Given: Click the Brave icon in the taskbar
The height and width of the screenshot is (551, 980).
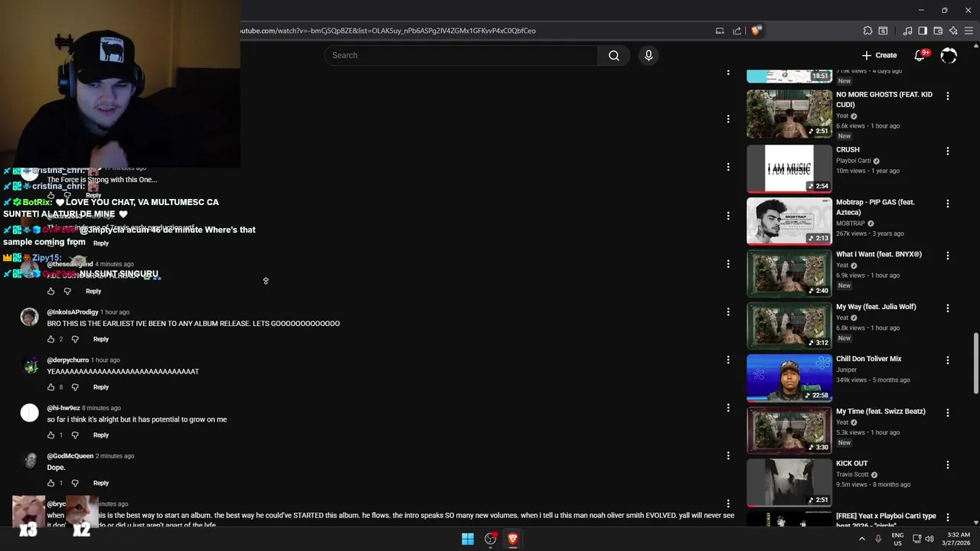Looking at the screenshot, I should click(513, 539).
